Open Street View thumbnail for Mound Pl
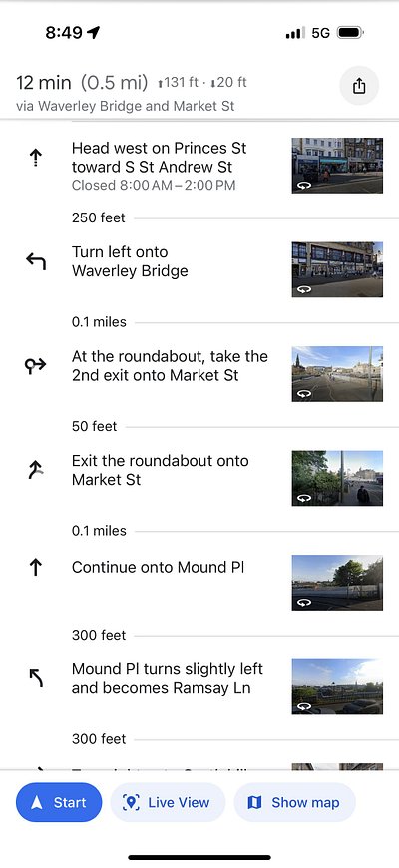Viewport: 399px width, 868px height. (337, 583)
